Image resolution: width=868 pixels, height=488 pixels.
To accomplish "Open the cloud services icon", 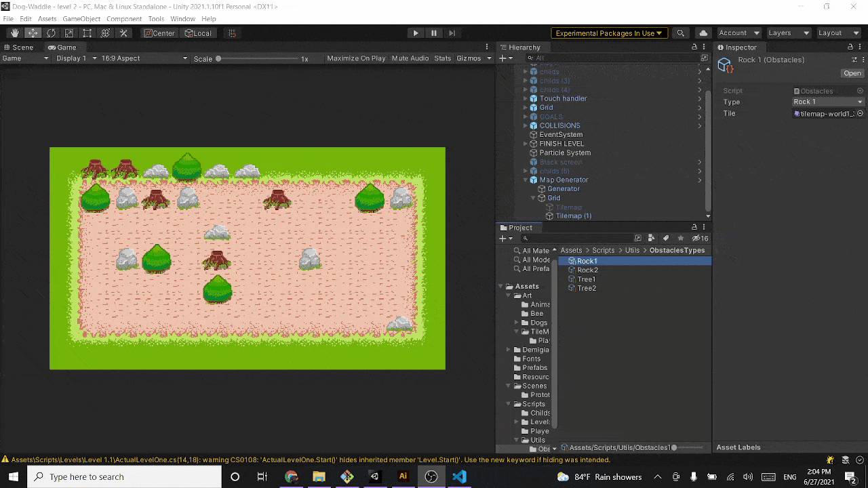I will 703,33.
